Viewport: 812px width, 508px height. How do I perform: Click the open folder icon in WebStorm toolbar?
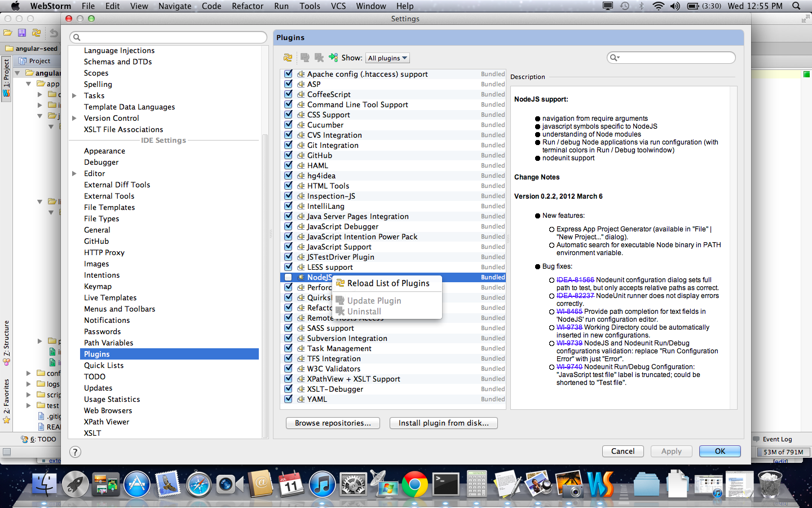pyautogui.click(x=8, y=33)
